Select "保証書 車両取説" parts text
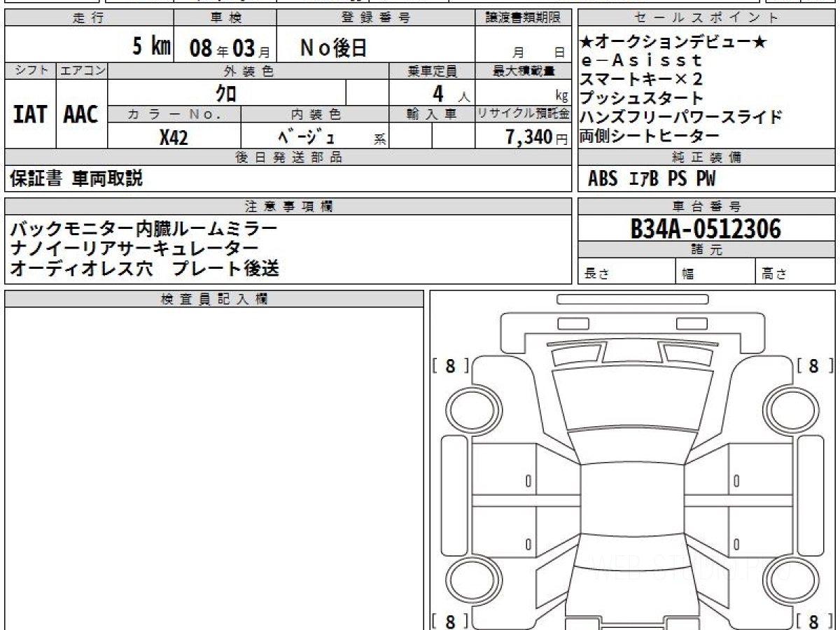The width and height of the screenshot is (840, 630). (76, 178)
